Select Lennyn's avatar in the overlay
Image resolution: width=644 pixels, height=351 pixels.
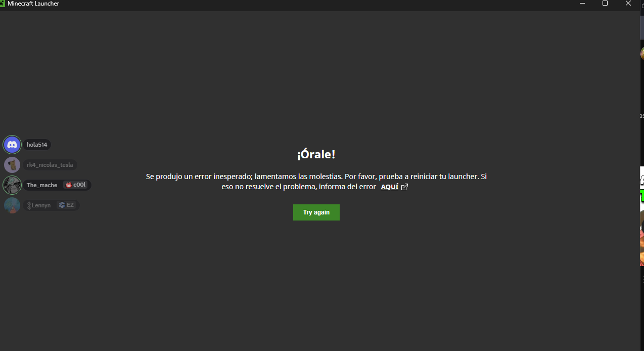[12, 205]
